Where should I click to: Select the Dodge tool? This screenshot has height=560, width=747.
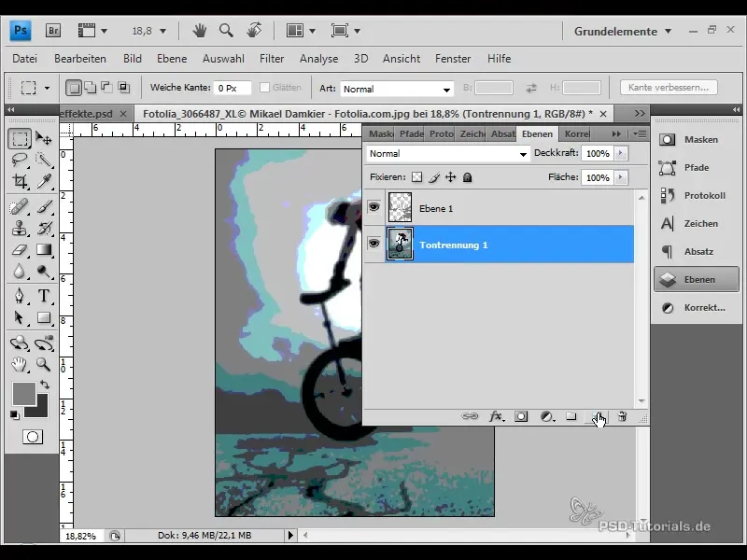(x=44, y=271)
